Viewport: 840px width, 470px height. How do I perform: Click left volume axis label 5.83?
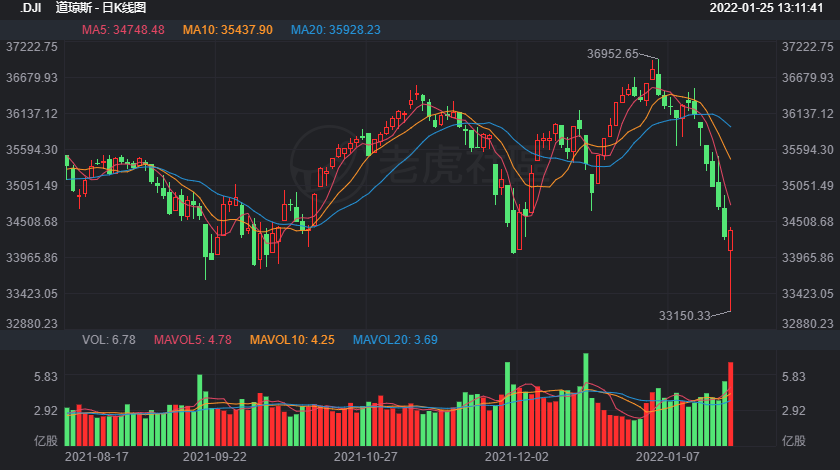point(46,377)
